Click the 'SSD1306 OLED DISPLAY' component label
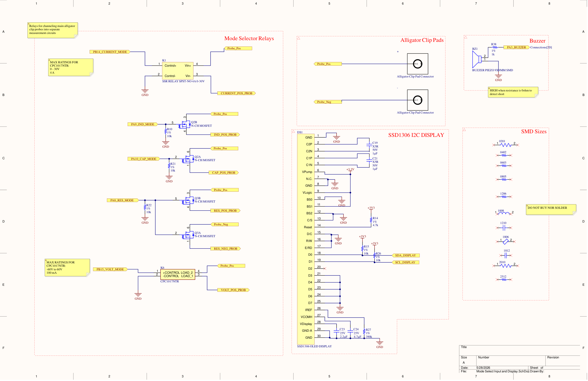 click(314, 346)
